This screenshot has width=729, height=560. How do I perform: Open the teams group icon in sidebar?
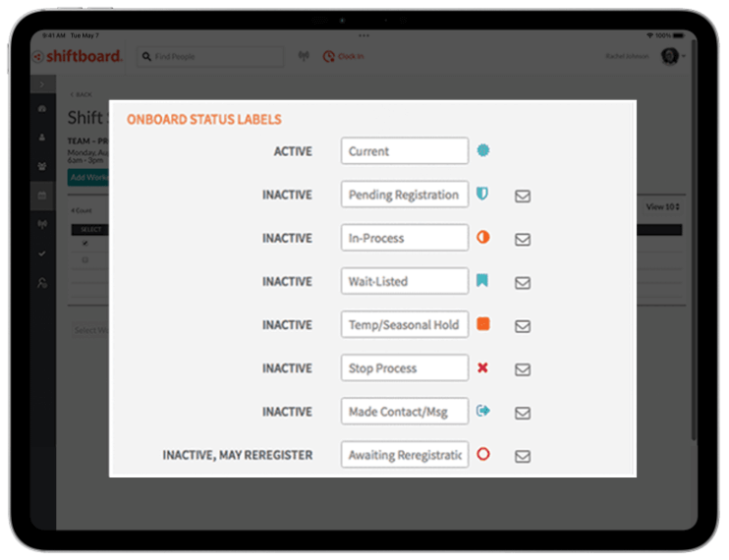pyautogui.click(x=42, y=166)
